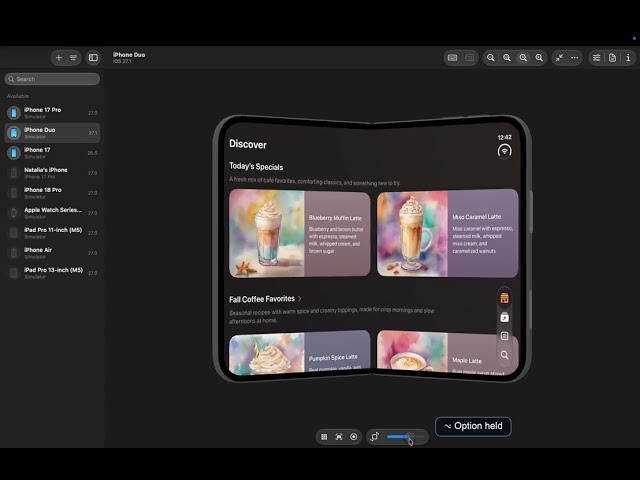The image size is (640, 480).
Task: Tap the Fall Coffee Favorites heading
Action: 262,299
